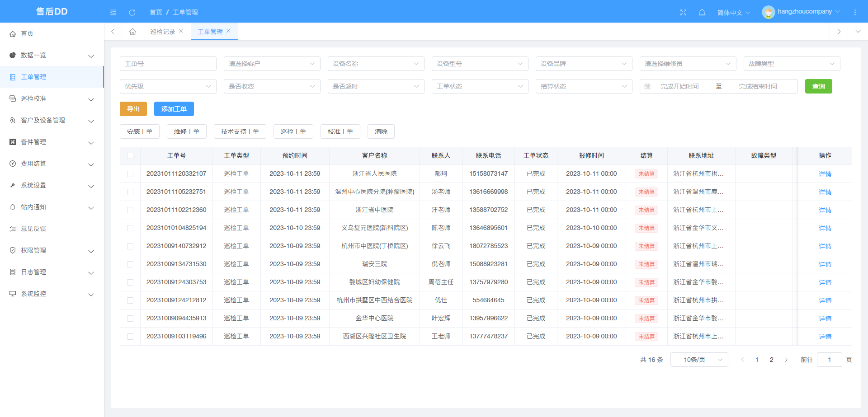
Task: Toggle the select-all checkbox in the table header
Action: pyautogui.click(x=130, y=155)
